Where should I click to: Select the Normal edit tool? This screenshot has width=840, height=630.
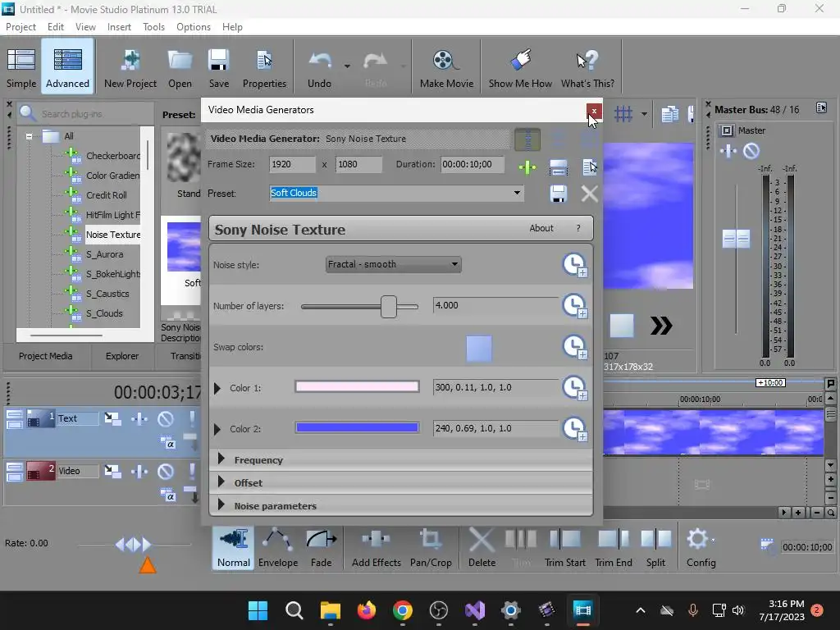(x=234, y=547)
